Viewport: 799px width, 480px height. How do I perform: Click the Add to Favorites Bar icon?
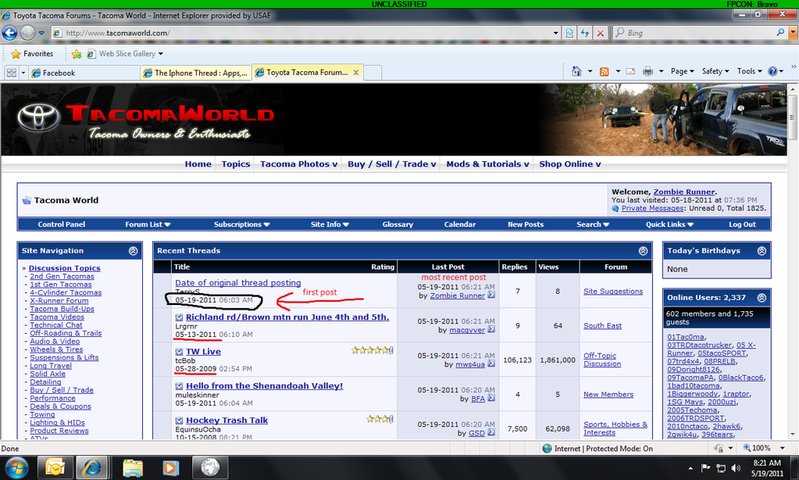[76, 54]
